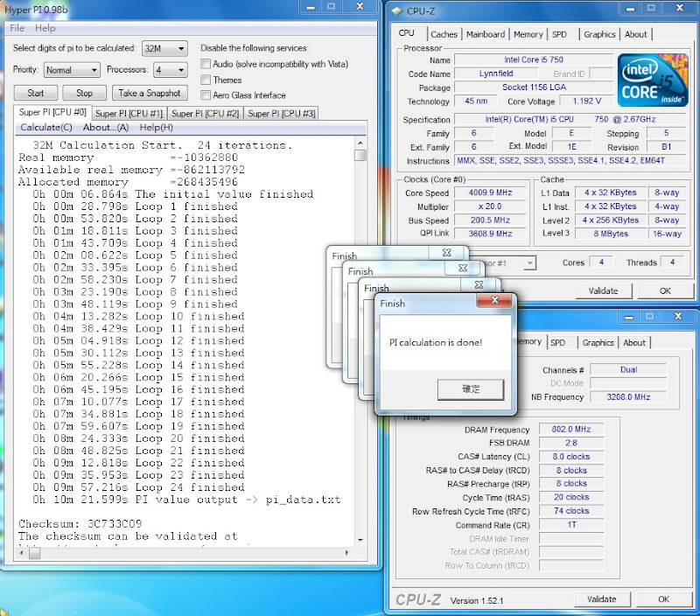
Task: Open the Graphics tab in lower CPU-Z window
Action: pyautogui.click(x=598, y=343)
